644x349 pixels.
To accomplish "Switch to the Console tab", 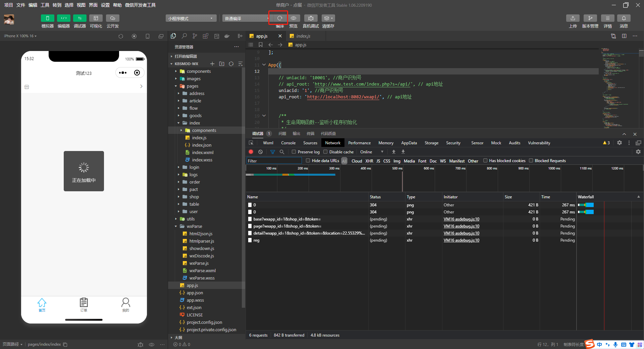I will click(x=288, y=143).
